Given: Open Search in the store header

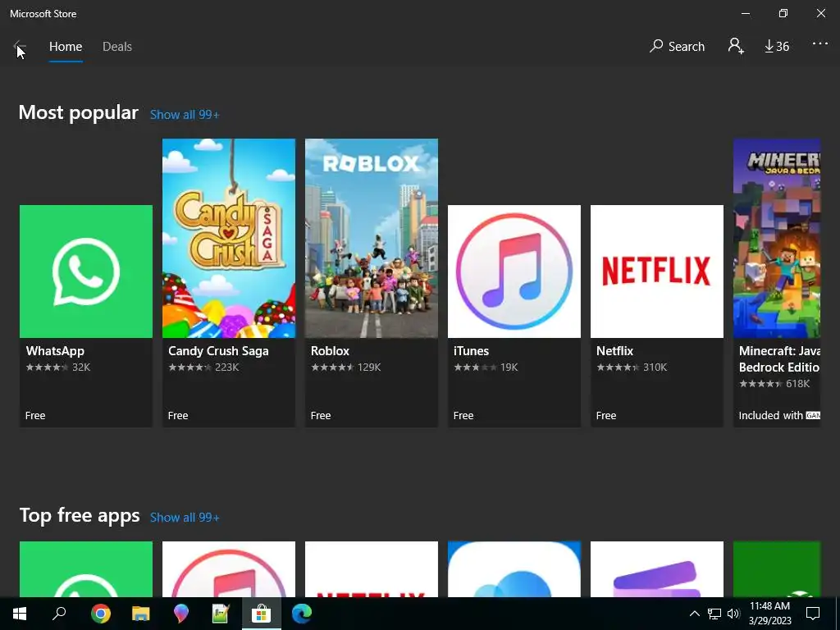Looking at the screenshot, I should [x=677, y=47].
